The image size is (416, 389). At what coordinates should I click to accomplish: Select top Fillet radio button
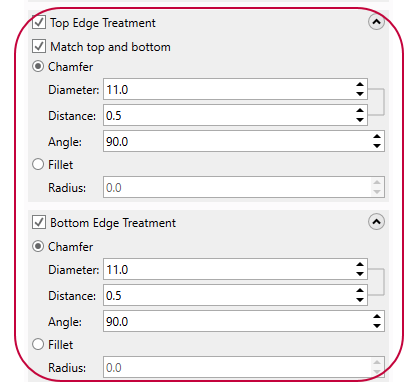click(38, 164)
